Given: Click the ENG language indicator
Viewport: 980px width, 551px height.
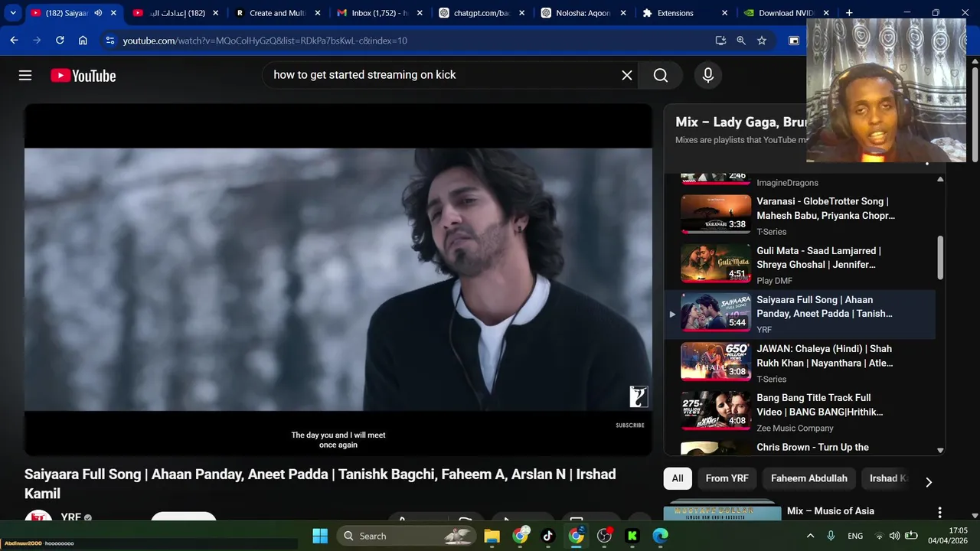Looking at the screenshot, I should tap(855, 536).
